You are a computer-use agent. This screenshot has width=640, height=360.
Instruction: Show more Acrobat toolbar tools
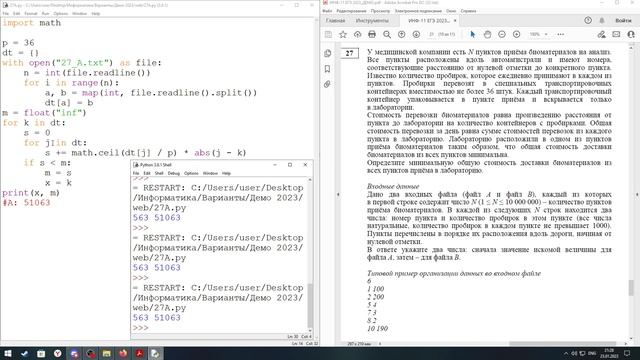561,35
